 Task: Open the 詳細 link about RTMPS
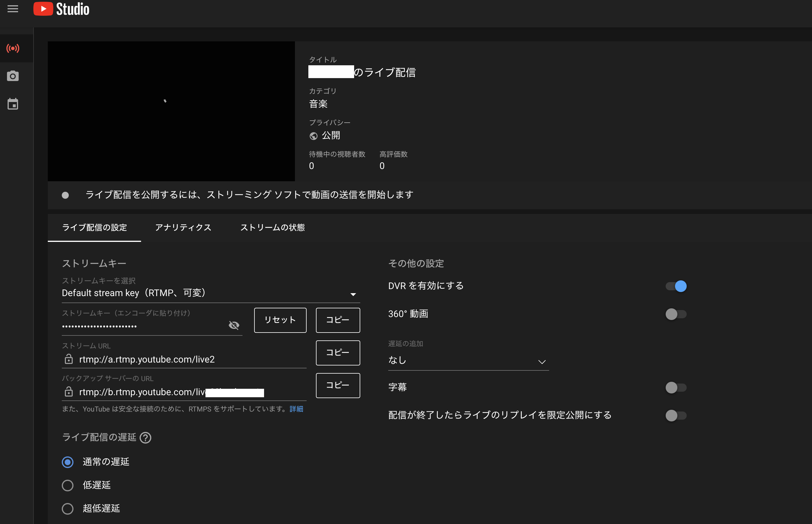point(296,409)
